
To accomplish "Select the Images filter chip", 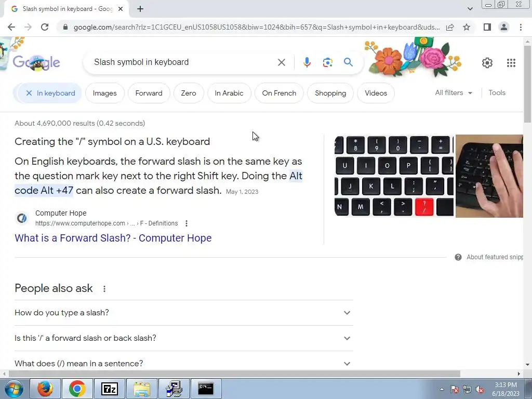I will [104, 93].
